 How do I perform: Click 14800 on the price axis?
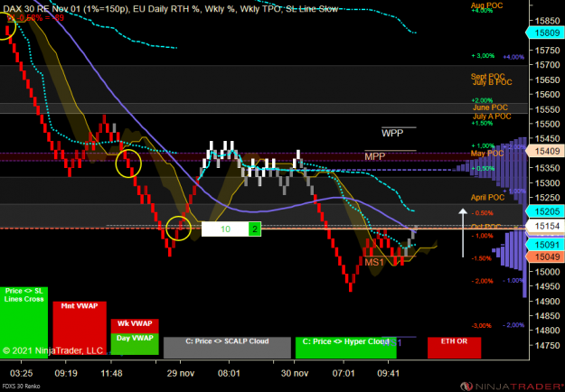[546, 331]
